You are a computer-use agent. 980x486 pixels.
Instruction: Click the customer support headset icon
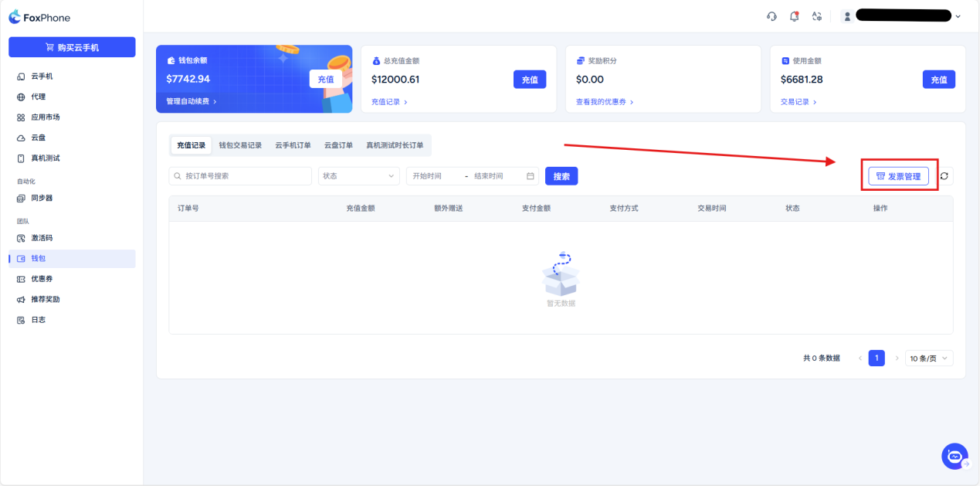771,16
